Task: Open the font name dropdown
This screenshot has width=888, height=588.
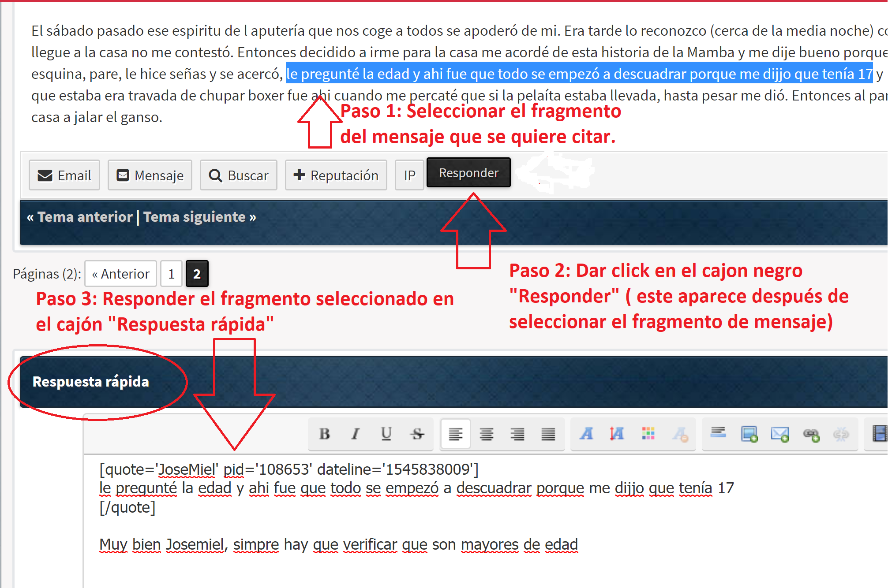Action: point(586,434)
